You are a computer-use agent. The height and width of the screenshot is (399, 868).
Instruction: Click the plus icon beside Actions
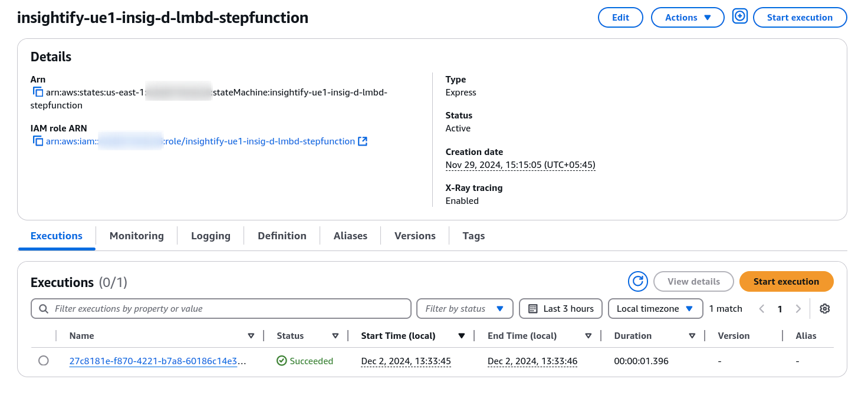(x=739, y=17)
